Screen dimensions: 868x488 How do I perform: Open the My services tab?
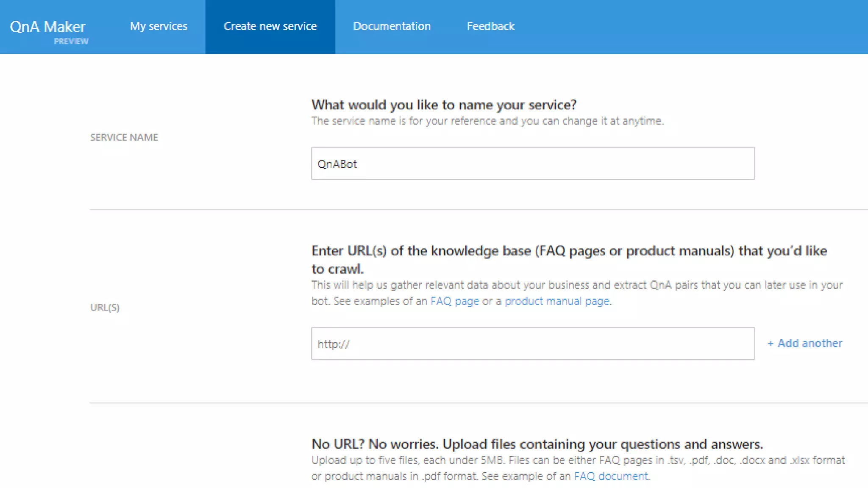click(159, 26)
